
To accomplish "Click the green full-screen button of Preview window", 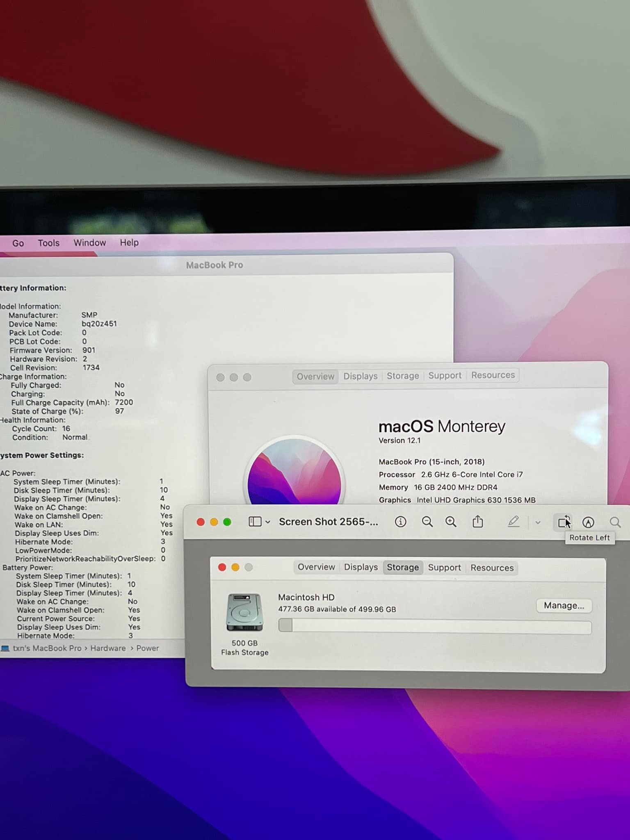I will click(x=227, y=522).
